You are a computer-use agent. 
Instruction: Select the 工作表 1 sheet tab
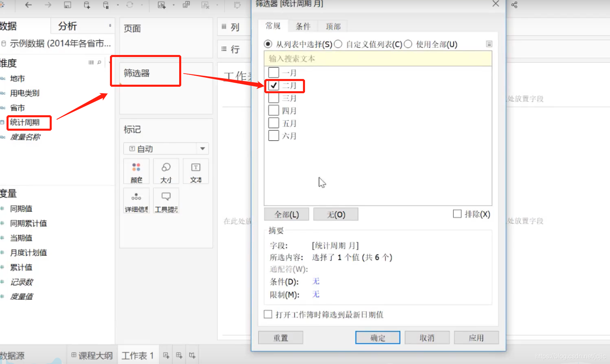(138, 355)
